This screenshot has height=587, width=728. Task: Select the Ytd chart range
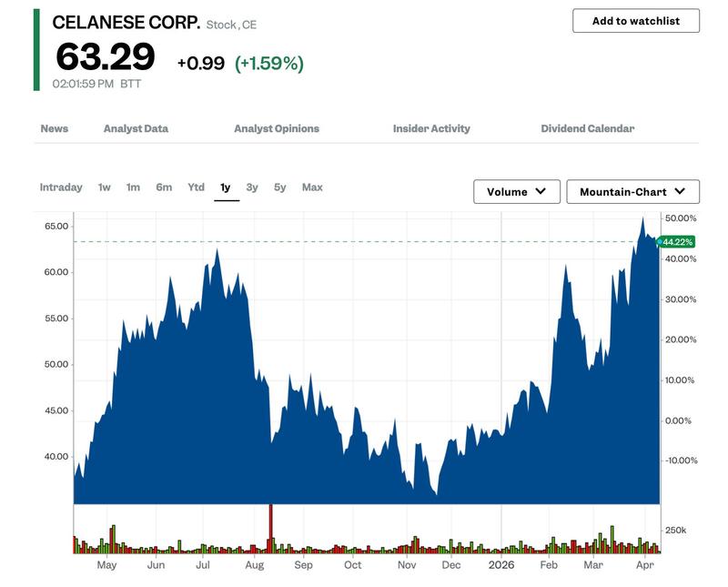click(x=196, y=187)
